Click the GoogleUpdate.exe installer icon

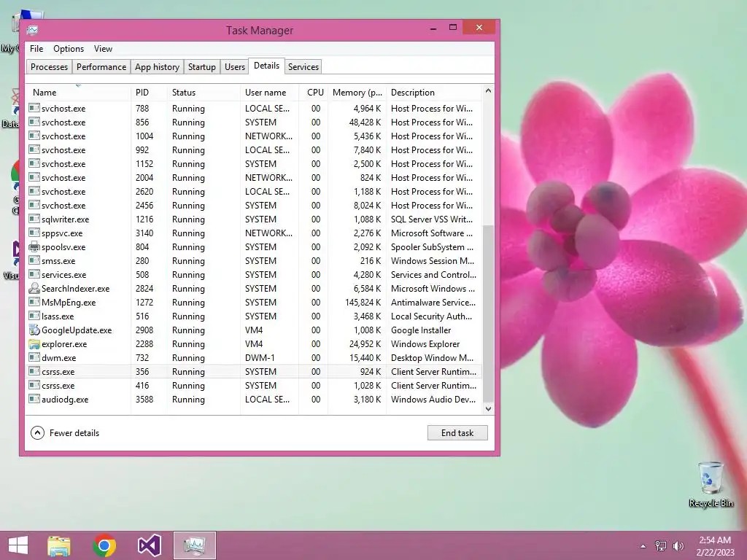(x=34, y=330)
